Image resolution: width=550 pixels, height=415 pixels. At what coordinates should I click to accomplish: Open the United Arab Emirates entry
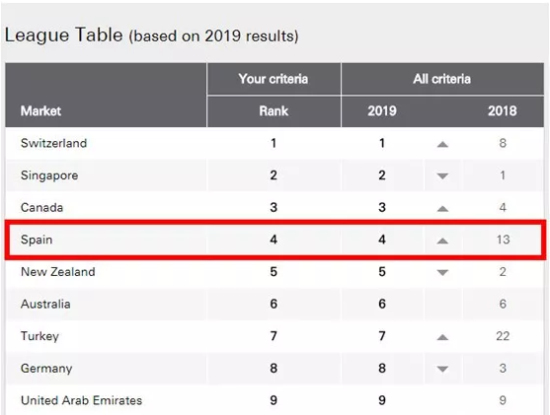click(x=81, y=400)
